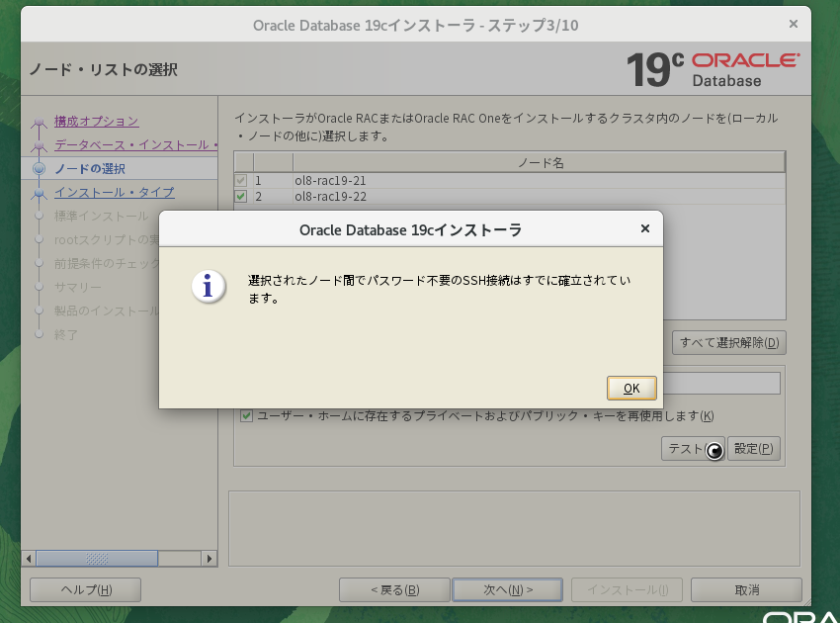Click the ノードの選択 step indicator icon

pyautogui.click(x=39, y=169)
